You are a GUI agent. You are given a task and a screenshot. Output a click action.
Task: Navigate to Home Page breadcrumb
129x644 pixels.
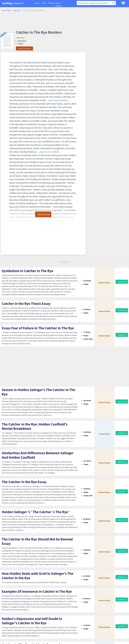(6, 11)
